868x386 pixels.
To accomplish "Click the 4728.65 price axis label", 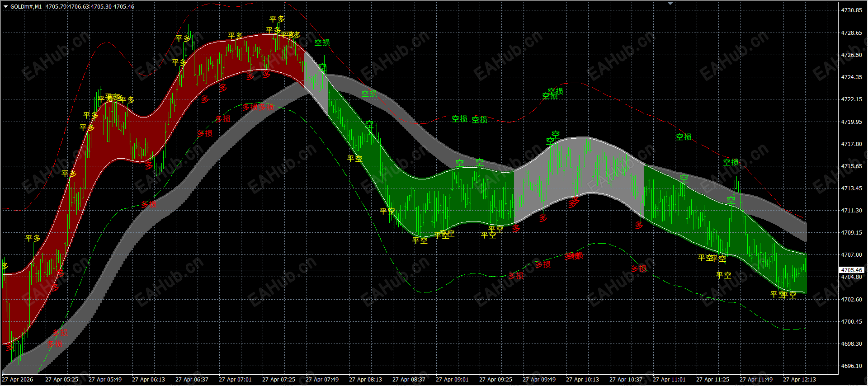I will (851, 33).
